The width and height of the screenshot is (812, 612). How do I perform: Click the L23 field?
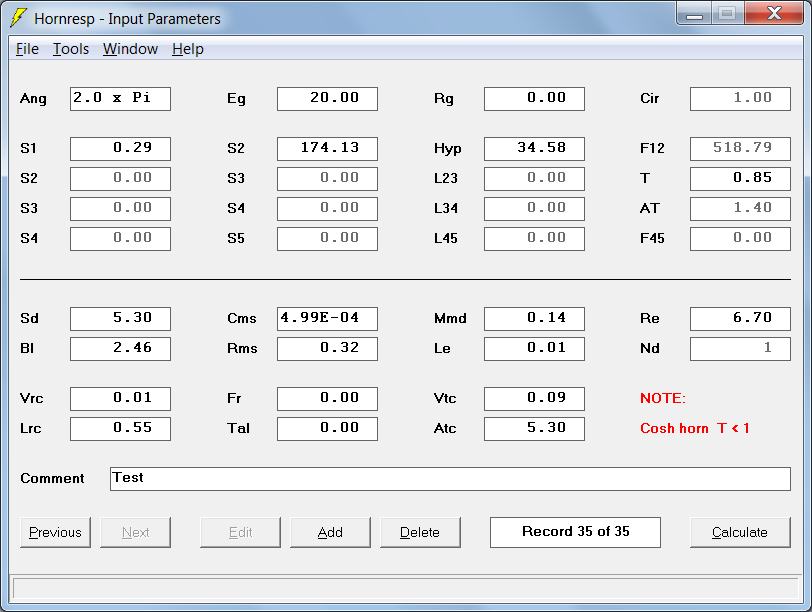534,179
